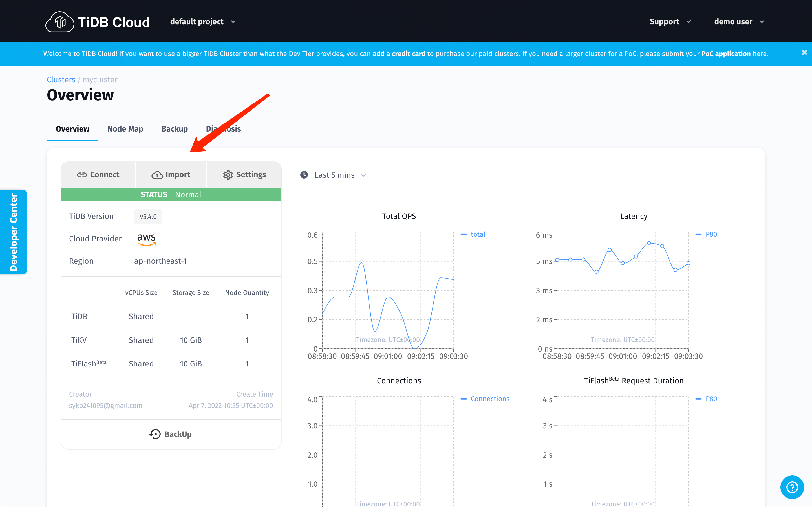Click the add a credit card link
The width and height of the screenshot is (812, 507).
tap(399, 54)
